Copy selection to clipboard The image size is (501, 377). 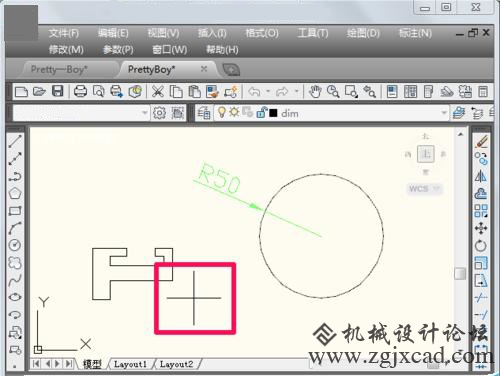[176, 91]
